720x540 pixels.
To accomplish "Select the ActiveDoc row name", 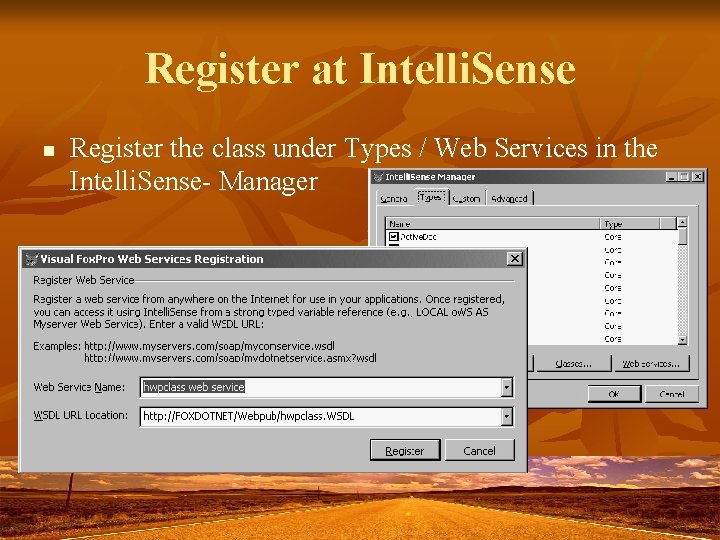I will [418, 237].
